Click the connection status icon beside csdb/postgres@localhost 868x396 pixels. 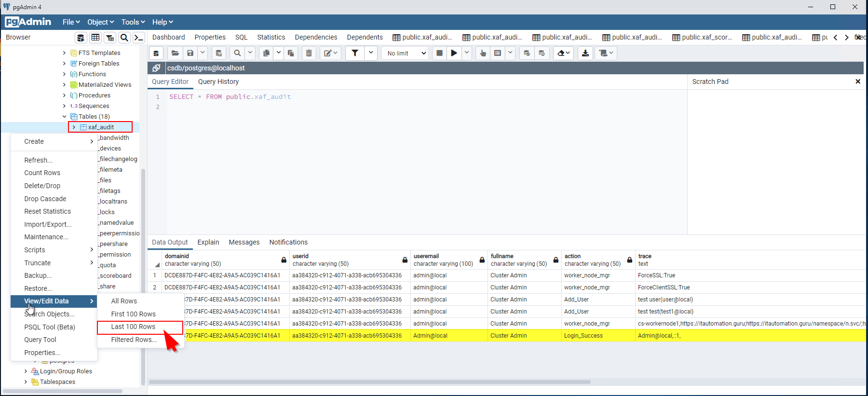click(156, 68)
